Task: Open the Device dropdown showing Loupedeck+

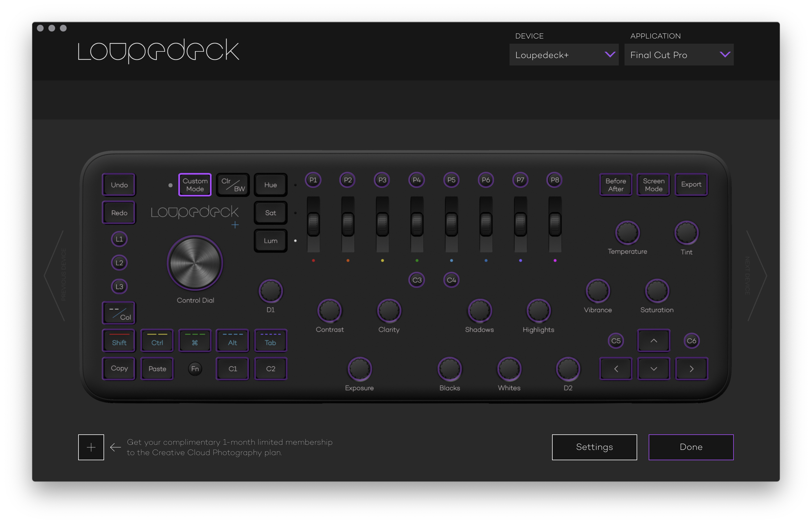Action: click(x=564, y=55)
